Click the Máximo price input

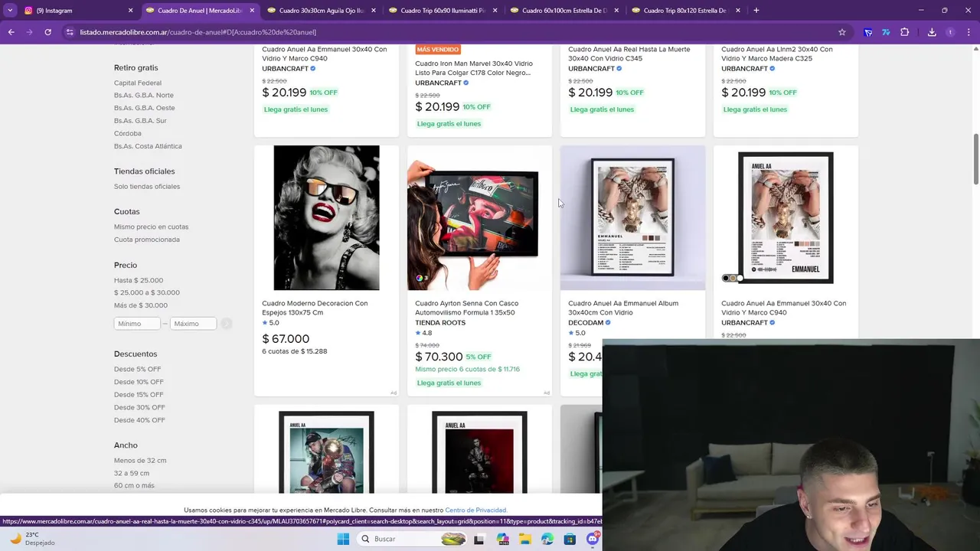pyautogui.click(x=193, y=324)
